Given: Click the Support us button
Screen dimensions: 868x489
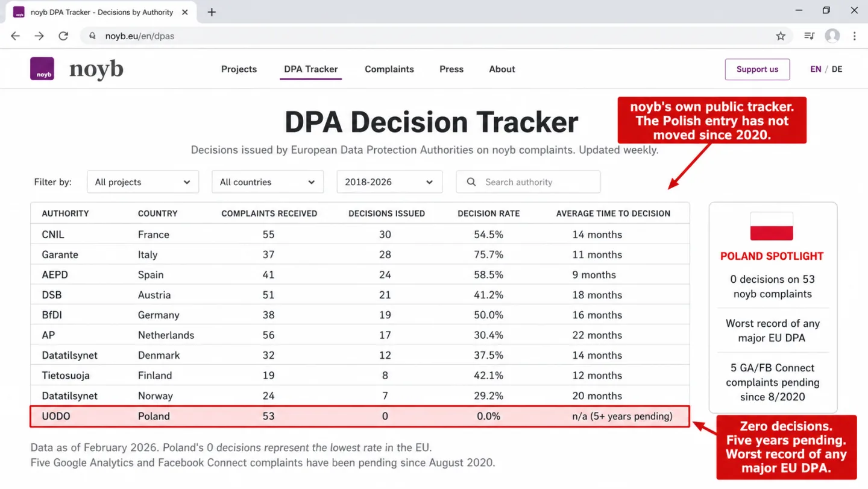Looking at the screenshot, I should tap(757, 69).
